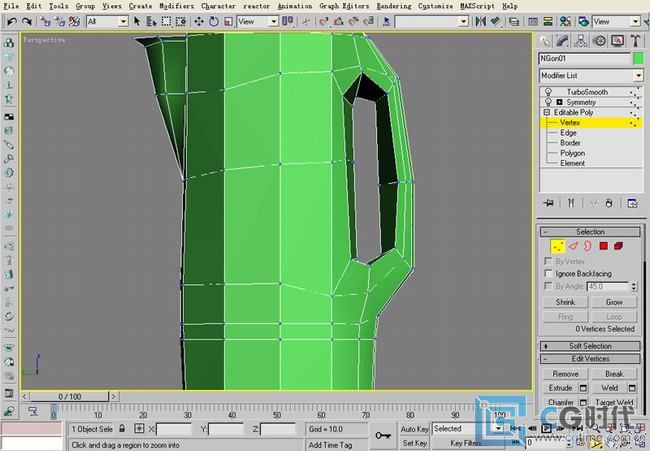The height and width of the screenshot is (451, 650).
Task: Click the green object color swatch
Action: (x=638, y=58)
